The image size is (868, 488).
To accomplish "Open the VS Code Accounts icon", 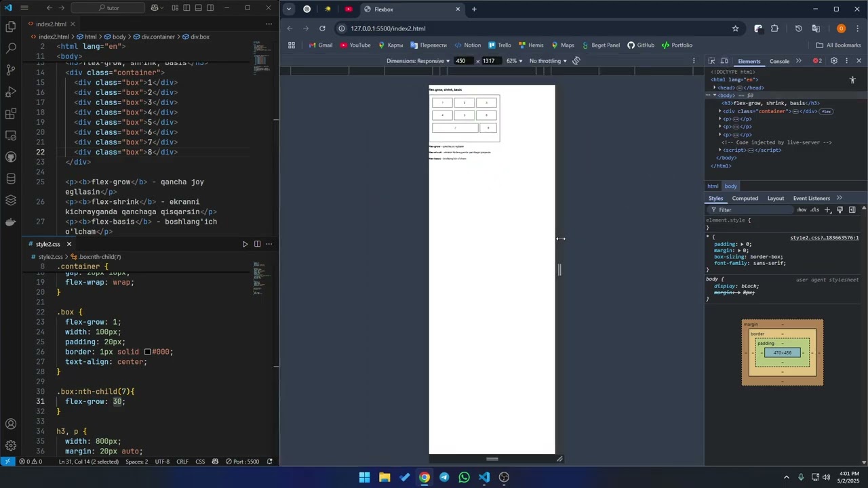I will pyautogui.click(x=11, y=424).
